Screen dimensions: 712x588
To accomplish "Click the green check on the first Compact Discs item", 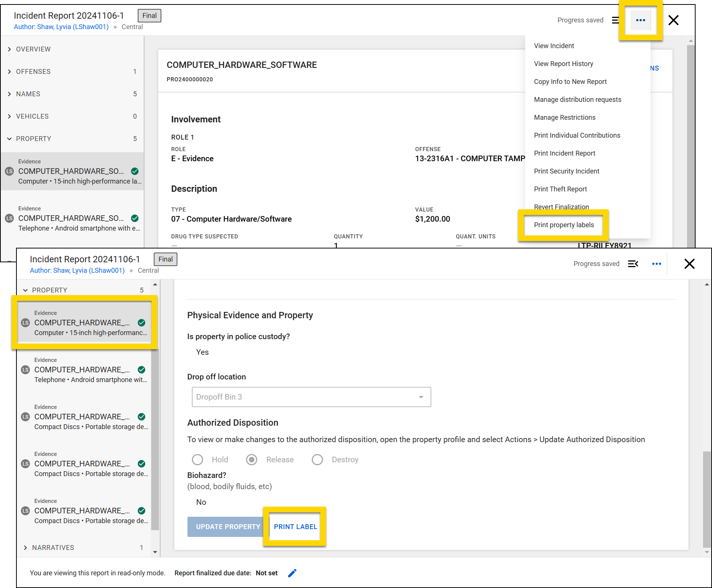I will pos(142,417).
